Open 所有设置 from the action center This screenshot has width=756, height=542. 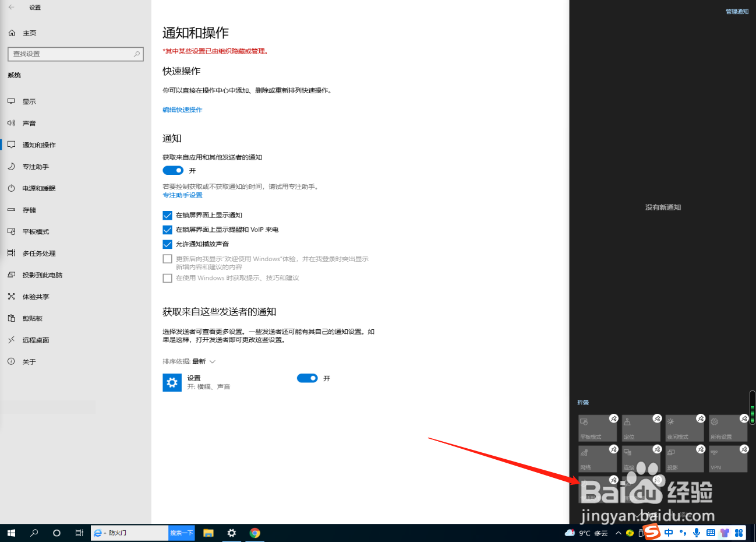click(727, 428)
